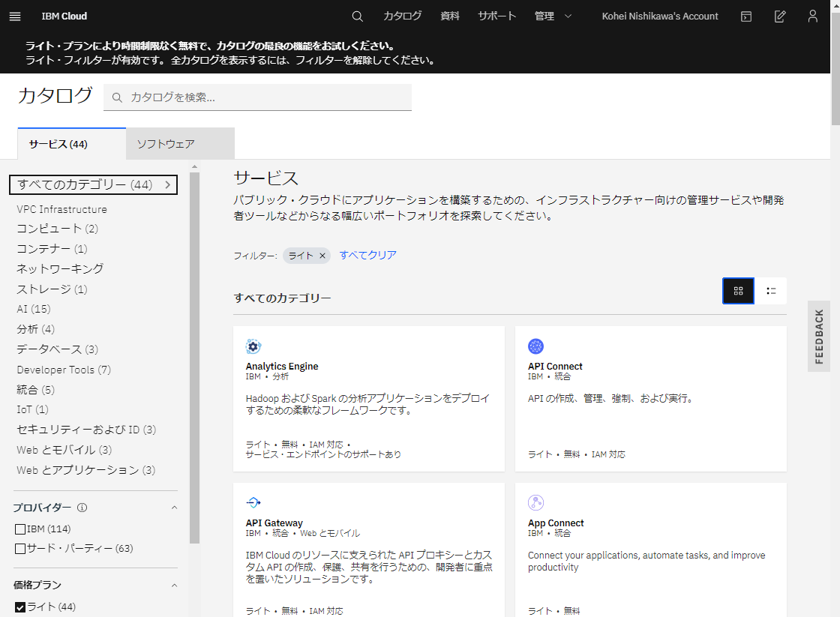Collapse the 価格プラン filter section

(174, 585)
